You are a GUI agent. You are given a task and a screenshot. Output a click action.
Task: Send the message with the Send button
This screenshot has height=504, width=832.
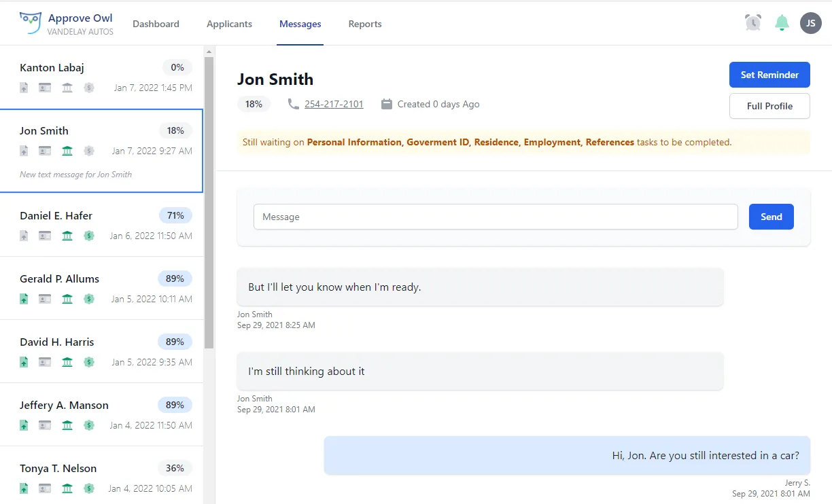tap(771, 217)
